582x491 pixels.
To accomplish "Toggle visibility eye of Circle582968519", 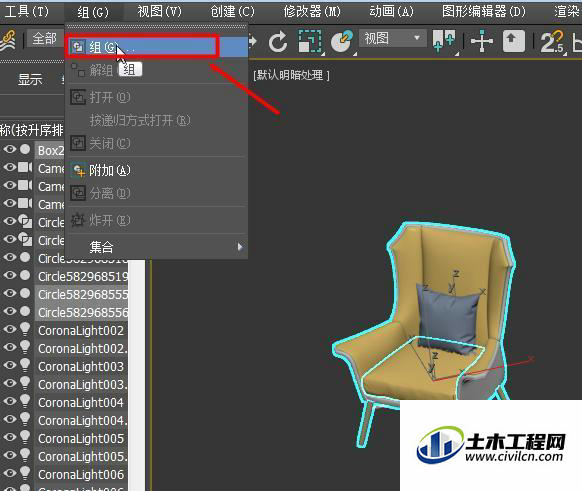I will coord(10,275).
